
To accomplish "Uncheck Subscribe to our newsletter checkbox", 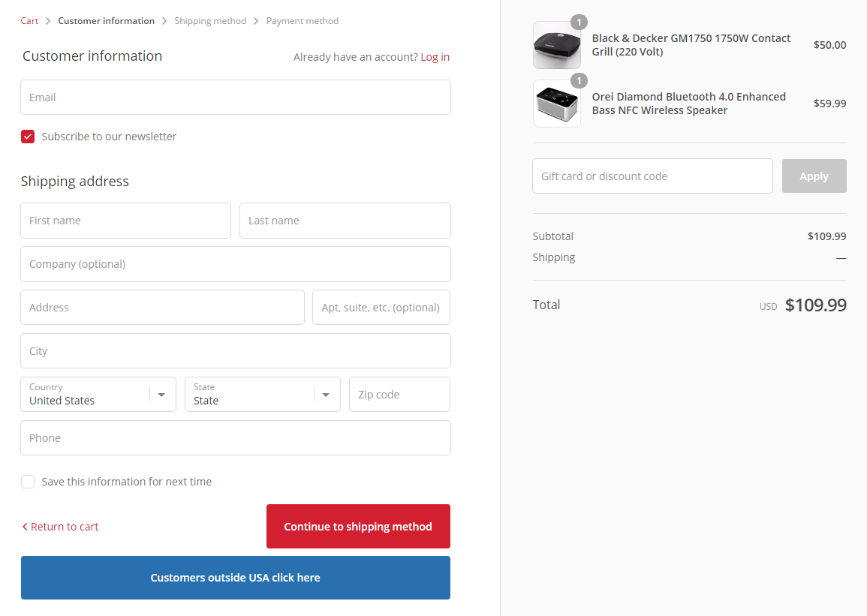I will [28, 137].
